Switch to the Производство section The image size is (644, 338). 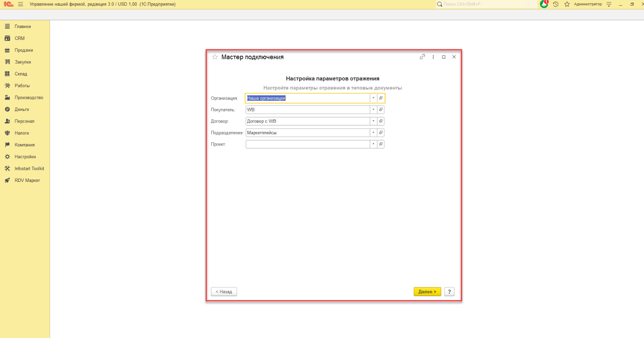pyautogui.click(x=29, y=98)
